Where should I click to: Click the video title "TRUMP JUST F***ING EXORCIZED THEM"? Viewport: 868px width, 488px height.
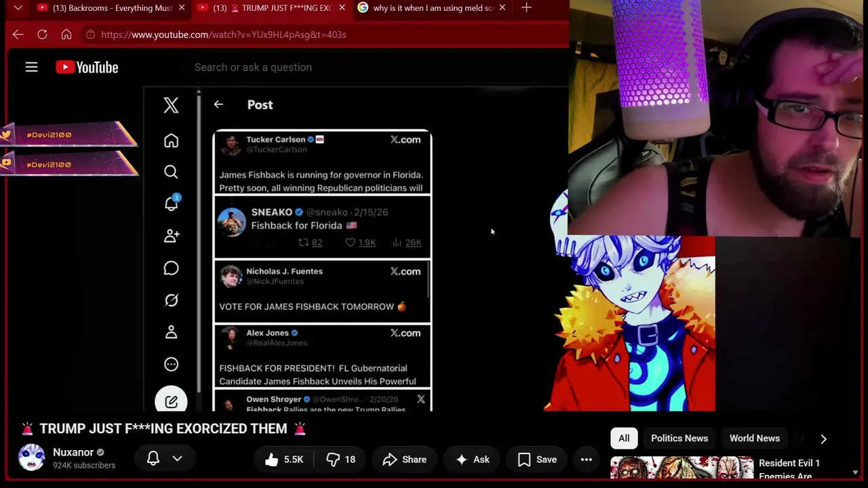click(x=163, y=428)
